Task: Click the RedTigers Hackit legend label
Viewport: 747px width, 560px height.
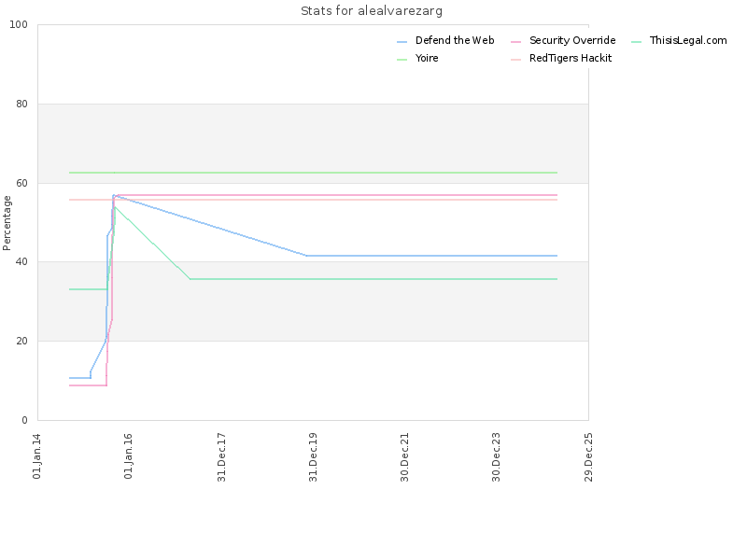Action: [x=570, y=58]
